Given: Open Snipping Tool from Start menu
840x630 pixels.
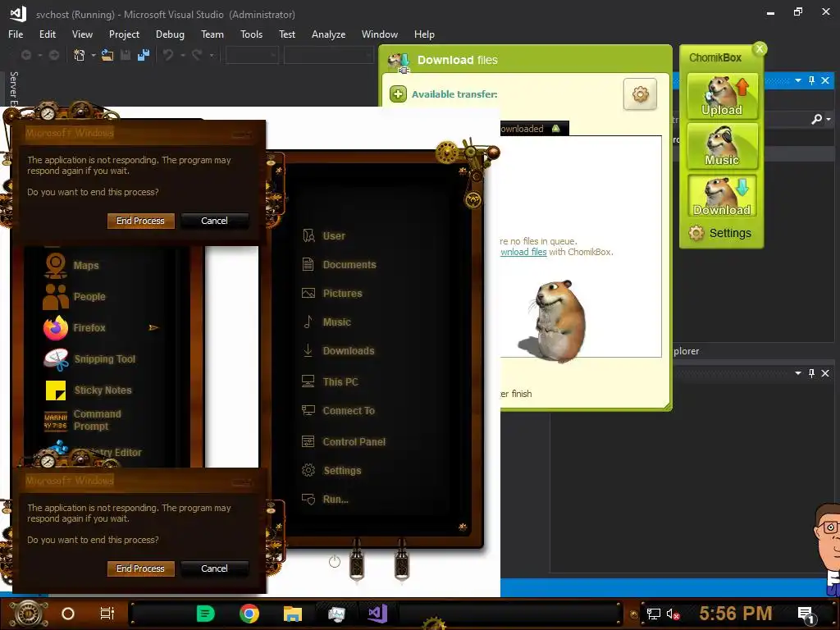Looking at the screenshot, I should point(89,359).
